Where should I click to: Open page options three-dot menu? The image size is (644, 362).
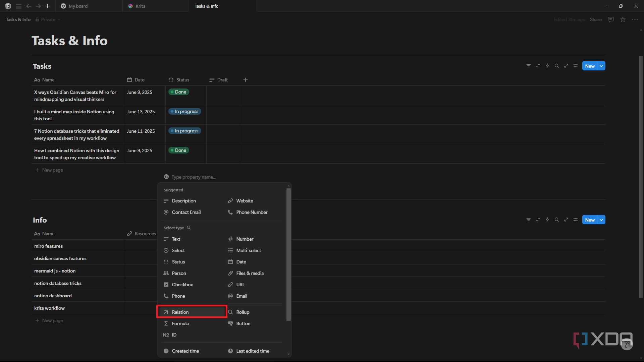coord(635,19)
